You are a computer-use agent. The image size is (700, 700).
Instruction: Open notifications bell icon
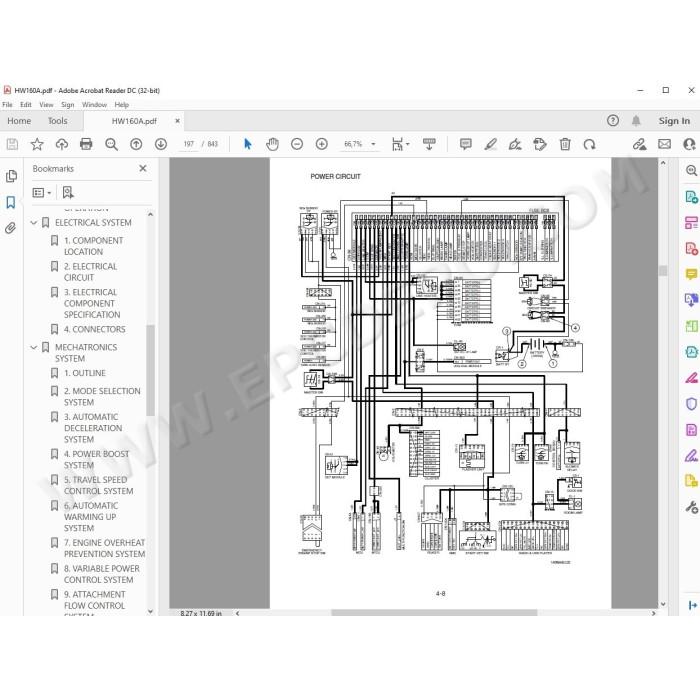coord(636,121)
